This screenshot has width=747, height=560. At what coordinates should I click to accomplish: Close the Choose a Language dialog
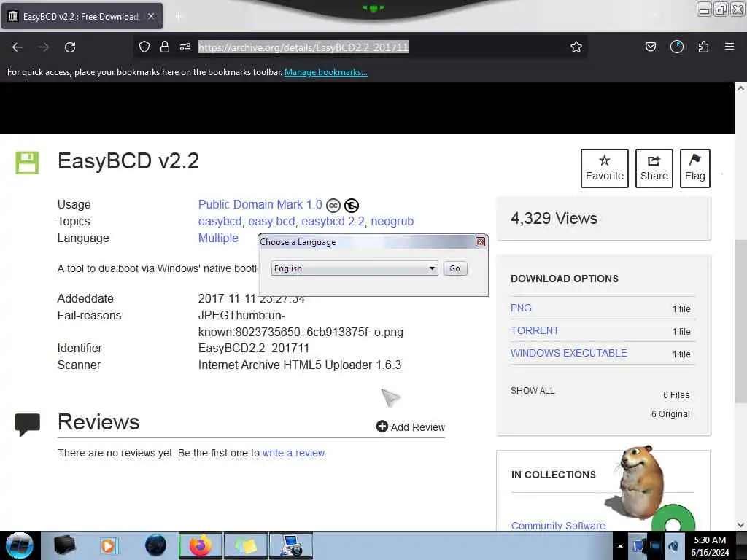[480, 242]
